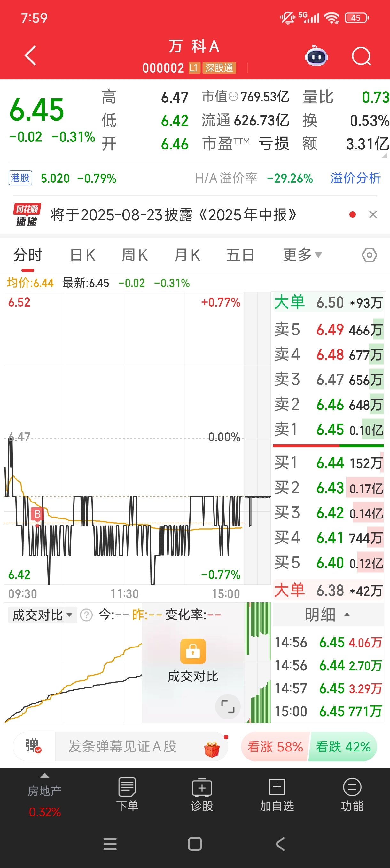The width and height of the screenshot is (390, 868).
Task: Tap the help question mark icon
Action: coord(87,615)
